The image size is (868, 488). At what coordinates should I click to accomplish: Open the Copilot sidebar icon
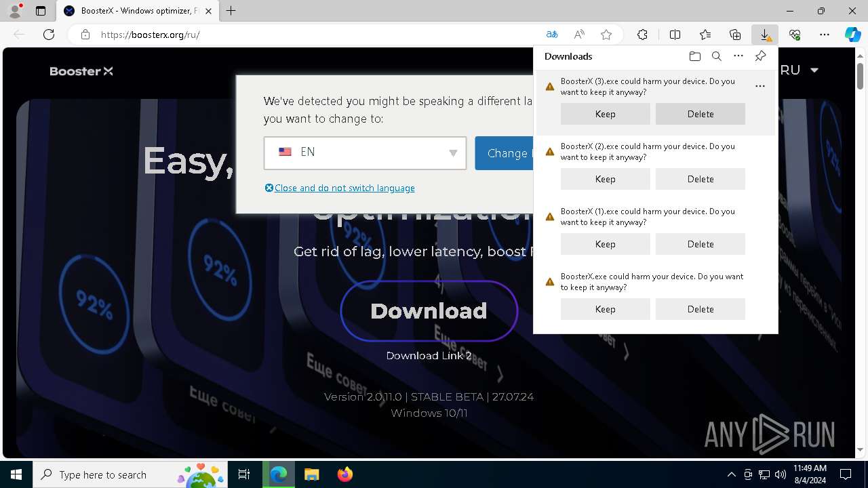852,35
